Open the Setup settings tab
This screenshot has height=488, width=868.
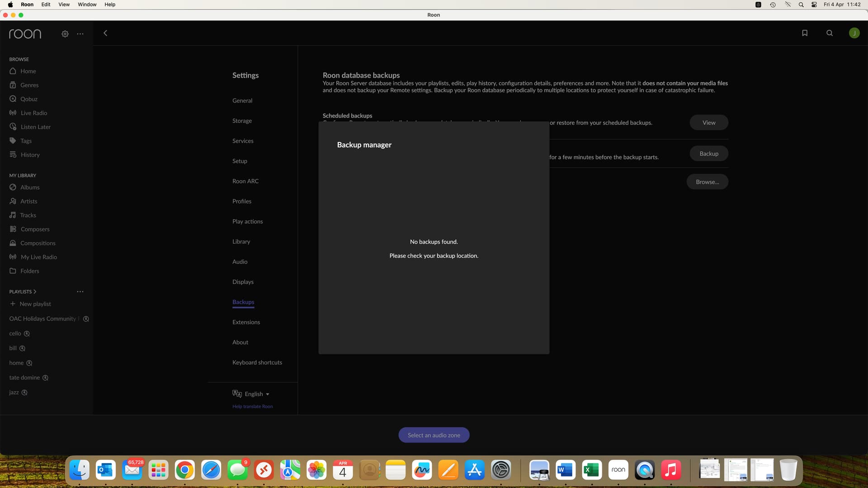[240, 161]
